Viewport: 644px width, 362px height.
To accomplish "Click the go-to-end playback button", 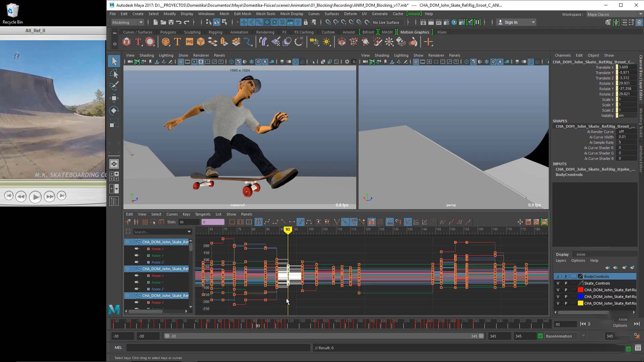I will point(637,324).
